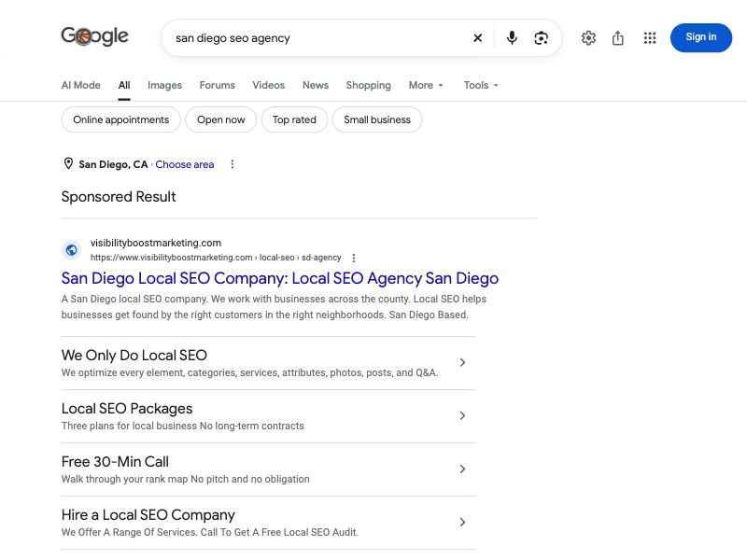Click chevron for Local SEO Packages
Image resolution: width=747 pixels, height=560 pixels.
click(462, 415)
